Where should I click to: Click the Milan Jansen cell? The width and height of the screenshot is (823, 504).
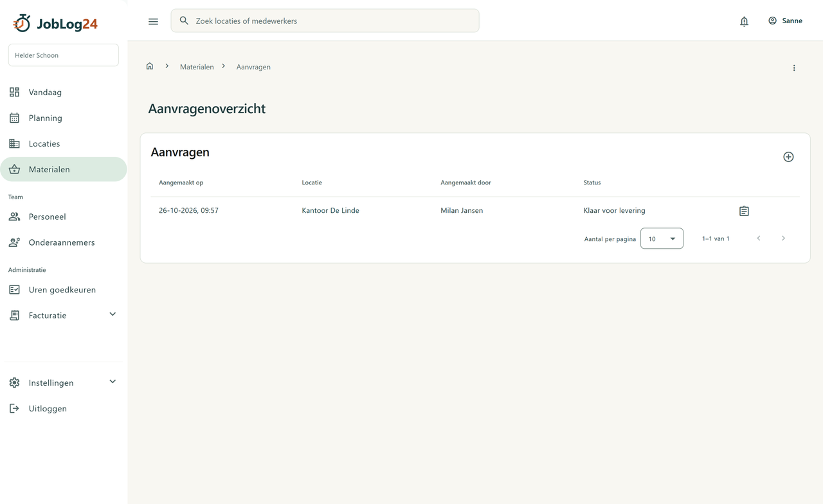click(x=462, y=210)
